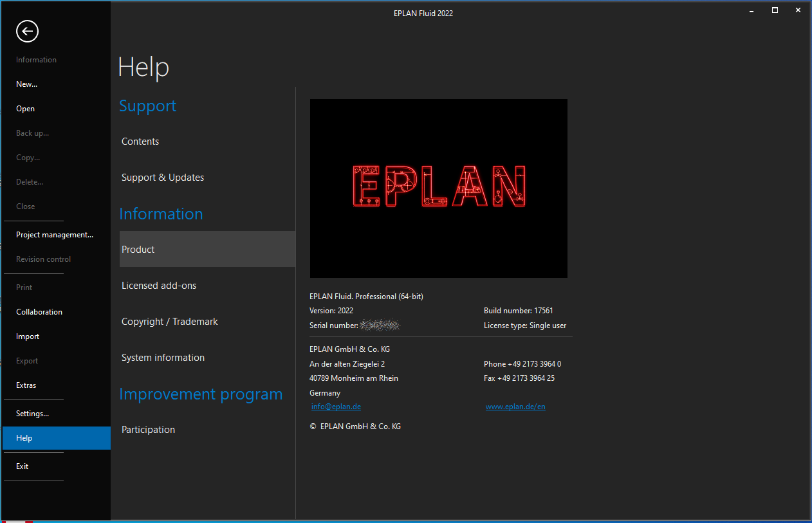Open Project management...
The height and width of the screenshot is (523, 812).
[x=55, y=235]
